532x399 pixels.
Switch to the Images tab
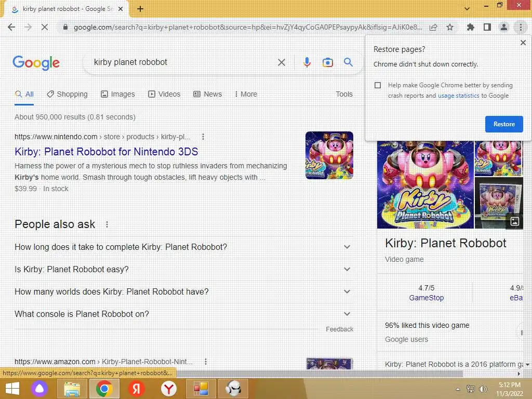[118, 94]
